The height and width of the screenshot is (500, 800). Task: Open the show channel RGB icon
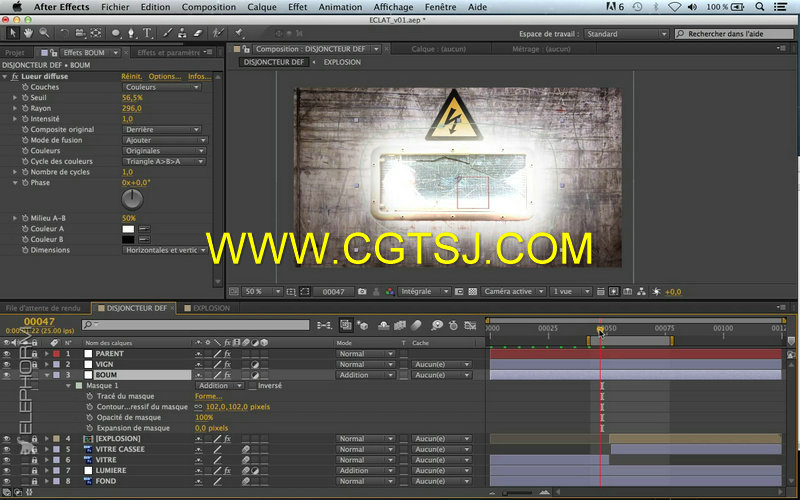point(390,291)
